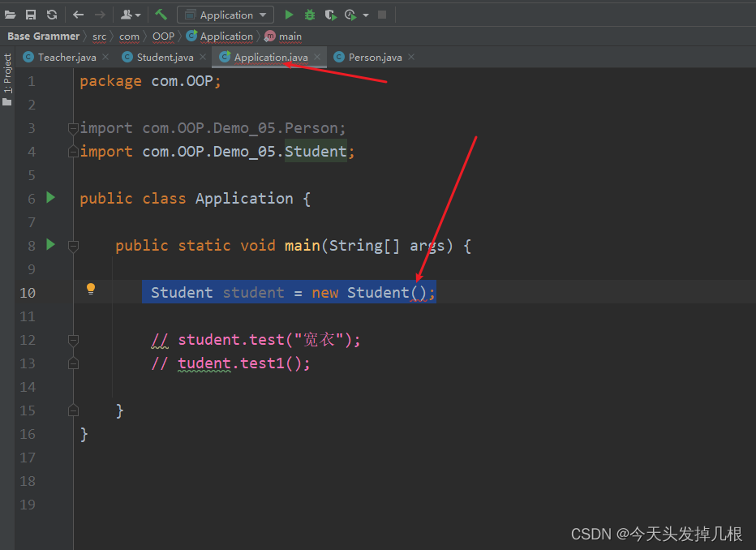Click the run gutter icon at class Application
The height and width of the screenshot is (550, 756).
[x=50, y=197]
